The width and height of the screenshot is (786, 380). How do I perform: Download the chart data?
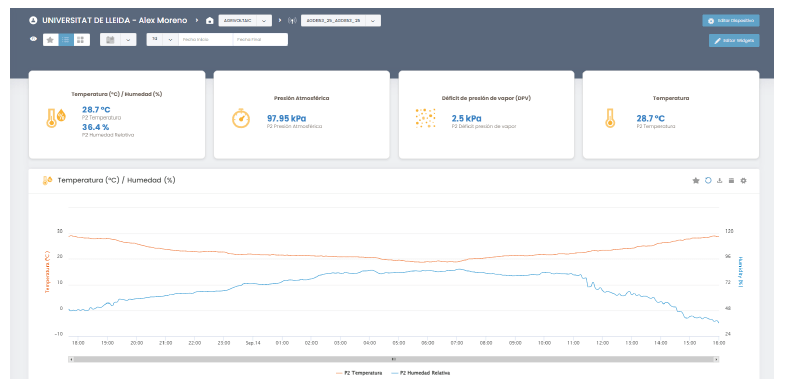click(x=720, y=180)
